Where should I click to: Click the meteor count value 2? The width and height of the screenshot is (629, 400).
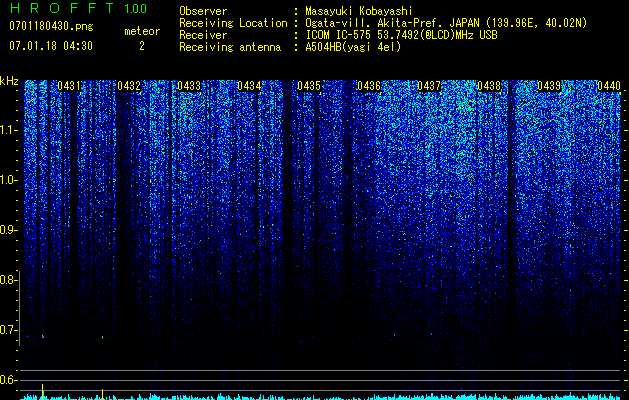142,46
